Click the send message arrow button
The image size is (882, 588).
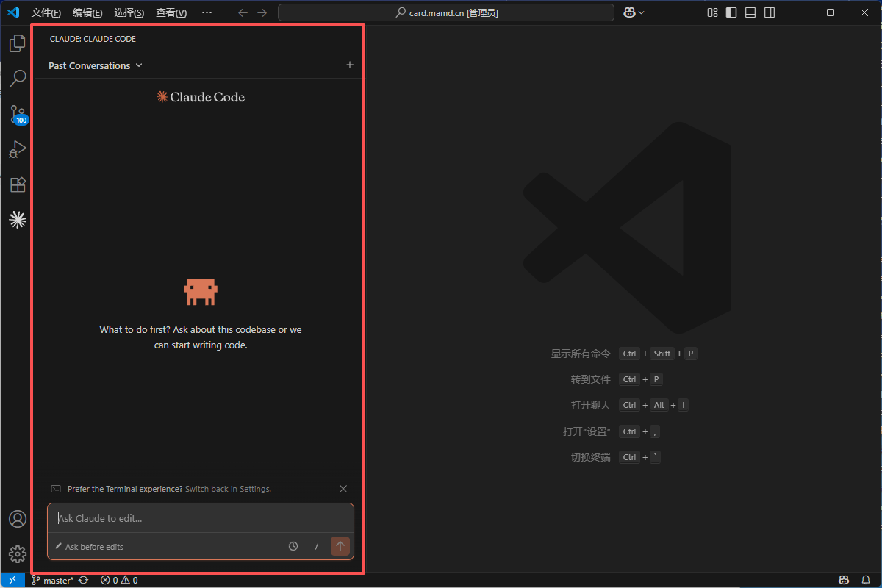[x=340, y=546]
